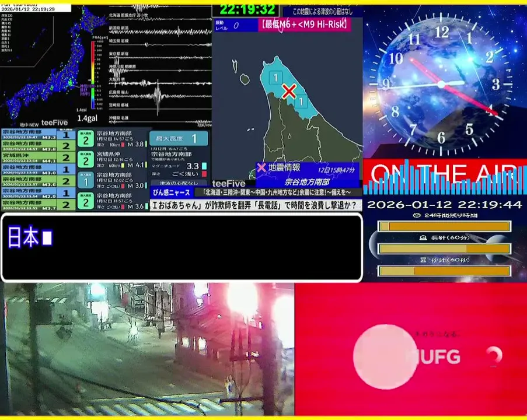Viewport: 527px width, 420px height.
Task: Click the intensity 2 badge beside 宮城県沖 12:14
Action: click(x=86, y=159)
